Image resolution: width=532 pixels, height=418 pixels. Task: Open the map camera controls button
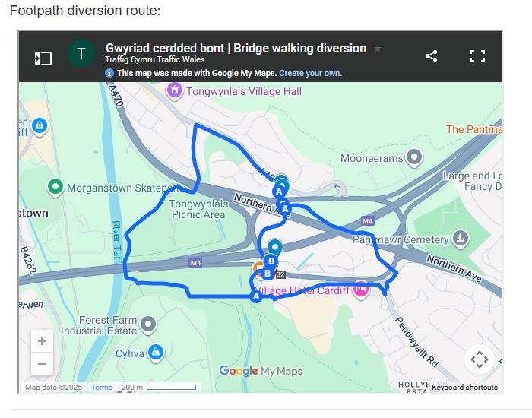point(479,359)
